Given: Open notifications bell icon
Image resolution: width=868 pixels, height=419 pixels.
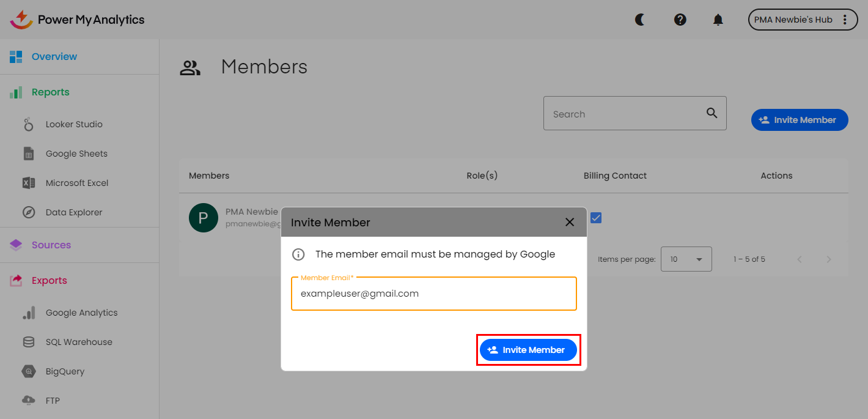Looking at the screenshot, I should click(x=718, y=20).
